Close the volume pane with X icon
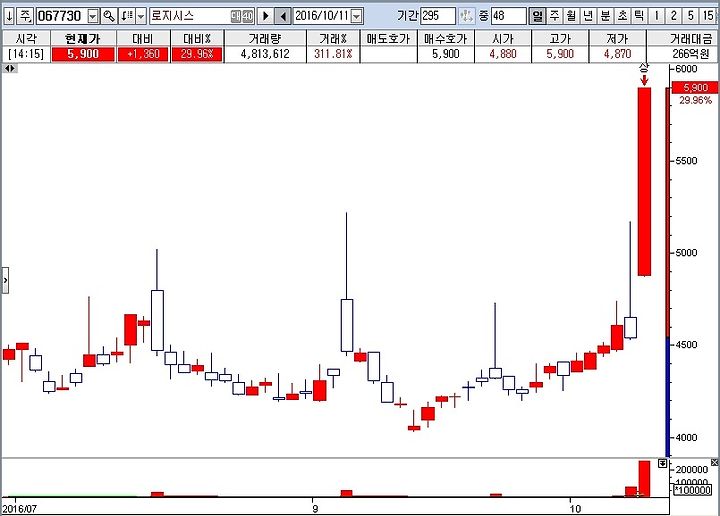Screen dimensions: 720x516 (714, 462)
